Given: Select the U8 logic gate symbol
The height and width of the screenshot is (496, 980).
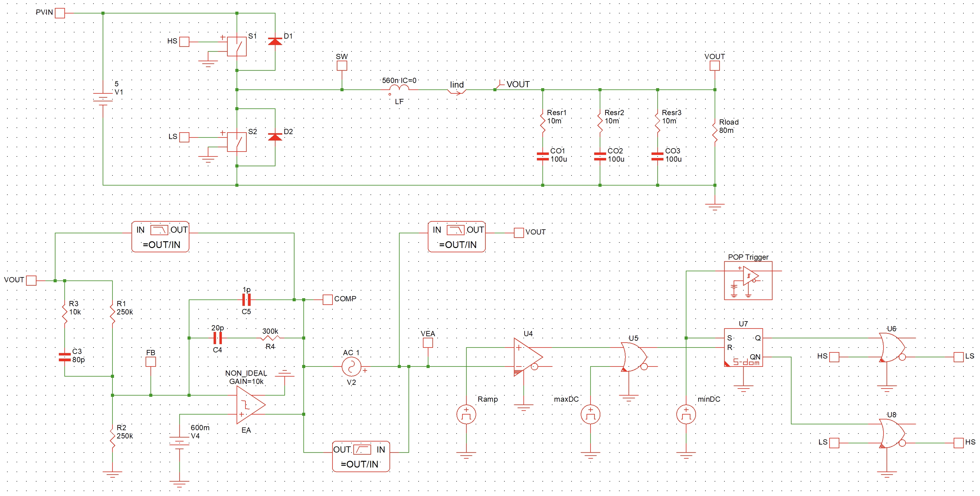Looking at the screenshot, I should point(892,433).
